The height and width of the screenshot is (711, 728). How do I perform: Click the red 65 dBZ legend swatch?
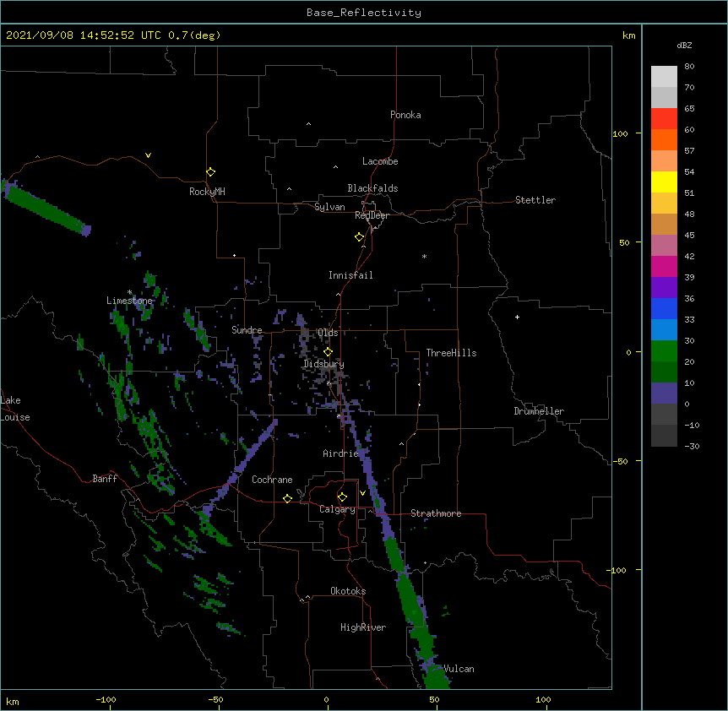pos(664,118)
